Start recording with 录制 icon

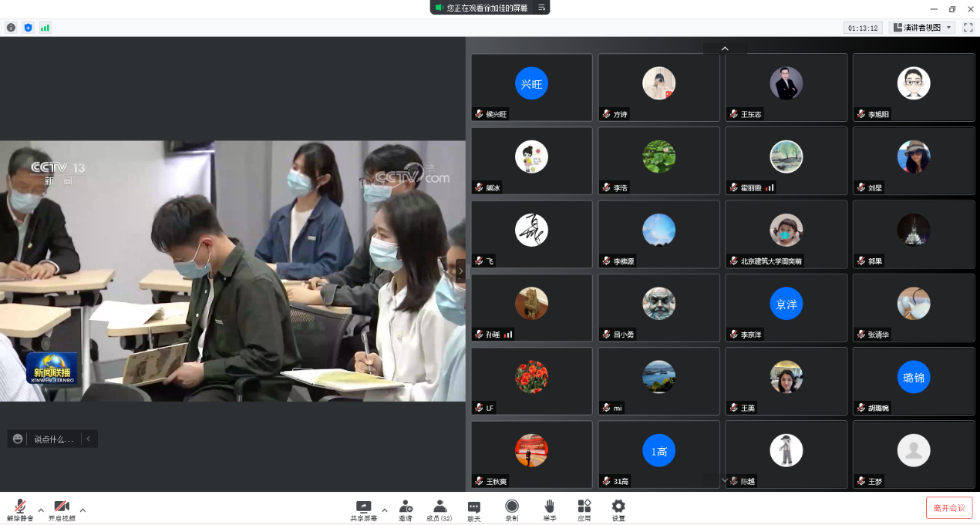tap(512, 509)
